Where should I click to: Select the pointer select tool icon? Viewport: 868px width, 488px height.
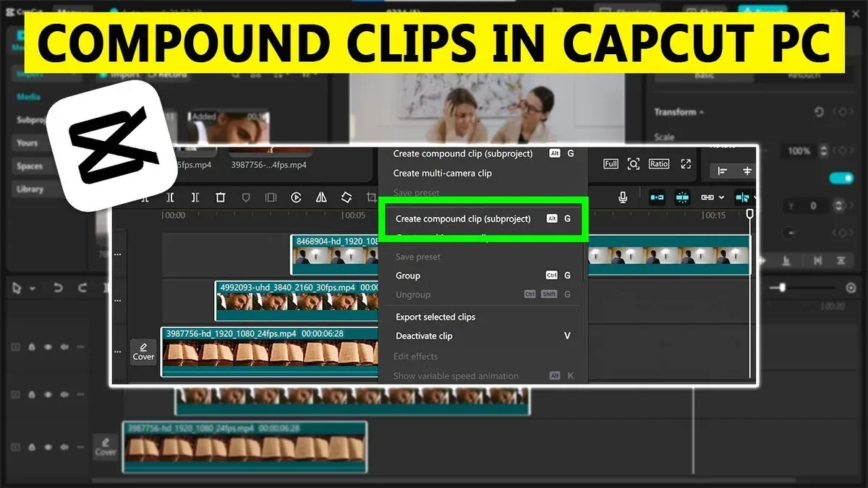click(18, 288)
